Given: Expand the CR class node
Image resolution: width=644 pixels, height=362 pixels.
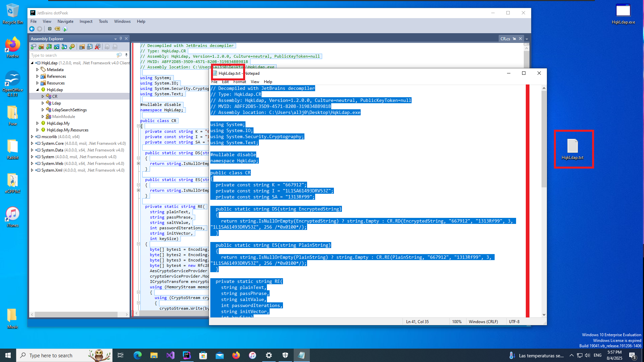Looking at the screenshot, I should 43,97.
